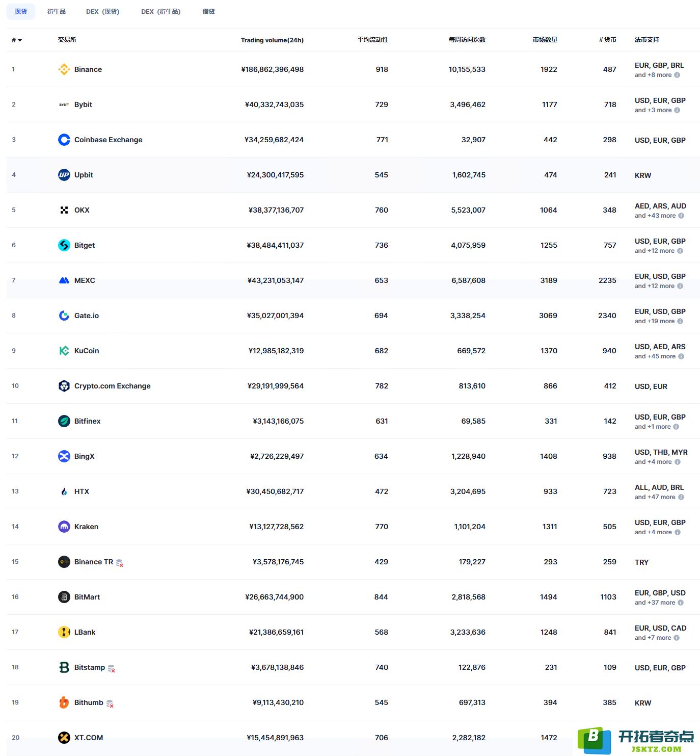Open the Binance exchange name link
The image size is (700, 756).
point(88,69)
